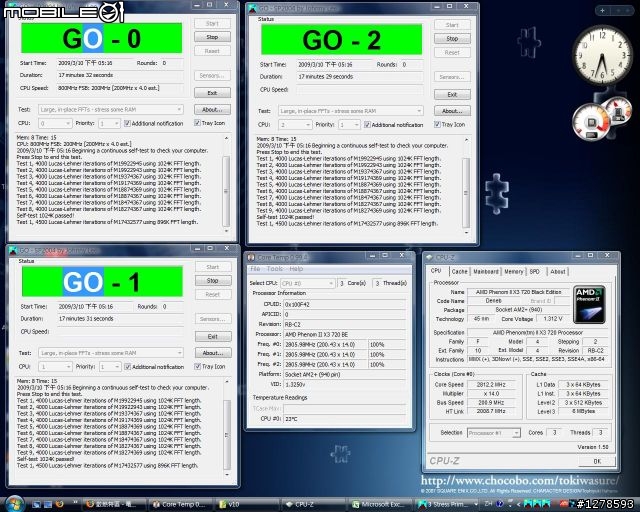Click Stop in the GO-1 window
640x512 pixels.
point(213,281)
